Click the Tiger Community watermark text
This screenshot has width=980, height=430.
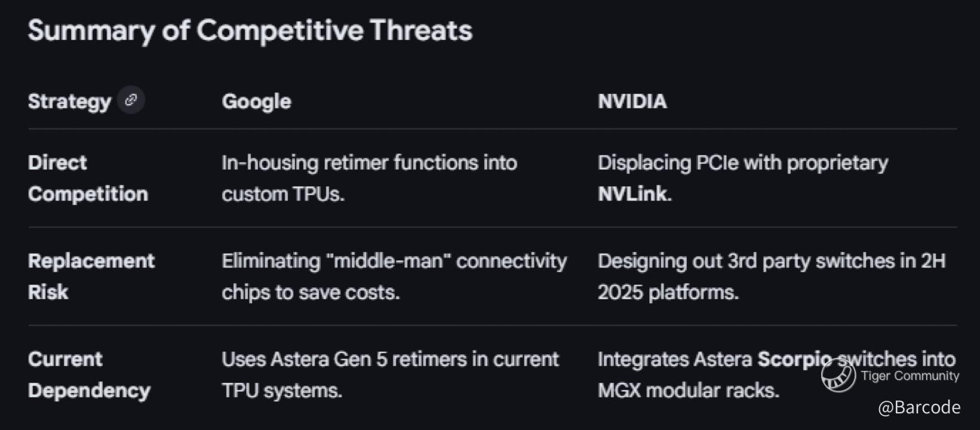(910, 376)
